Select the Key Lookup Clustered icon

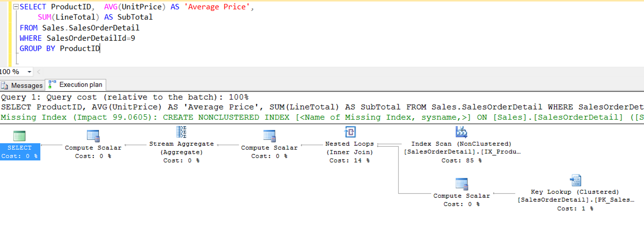click(x=576, y=180)
